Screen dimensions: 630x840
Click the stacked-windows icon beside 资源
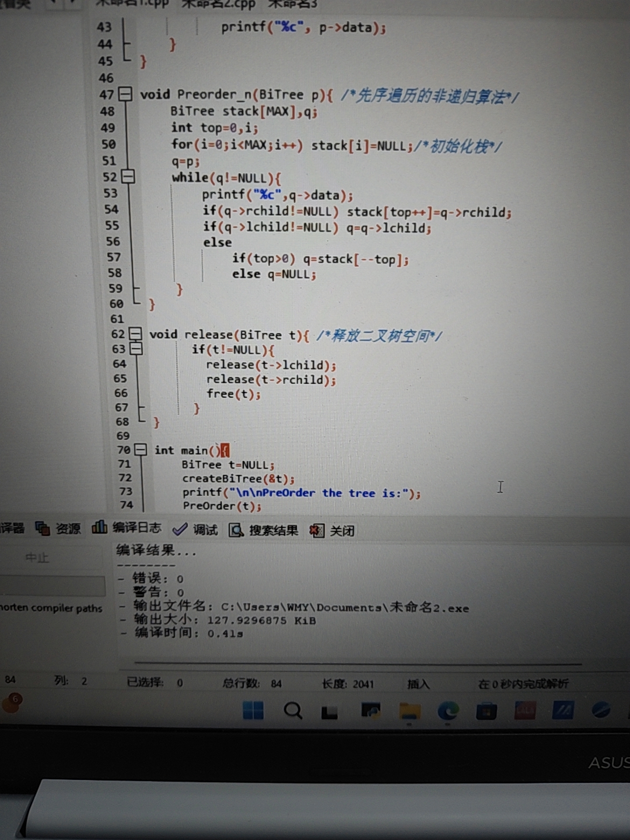point(43,528)
